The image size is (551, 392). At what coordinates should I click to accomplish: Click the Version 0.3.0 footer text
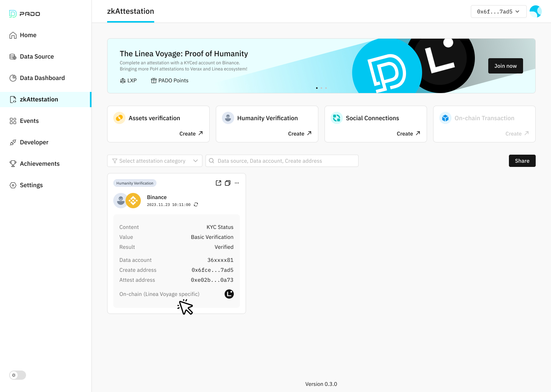coord(321,384)
